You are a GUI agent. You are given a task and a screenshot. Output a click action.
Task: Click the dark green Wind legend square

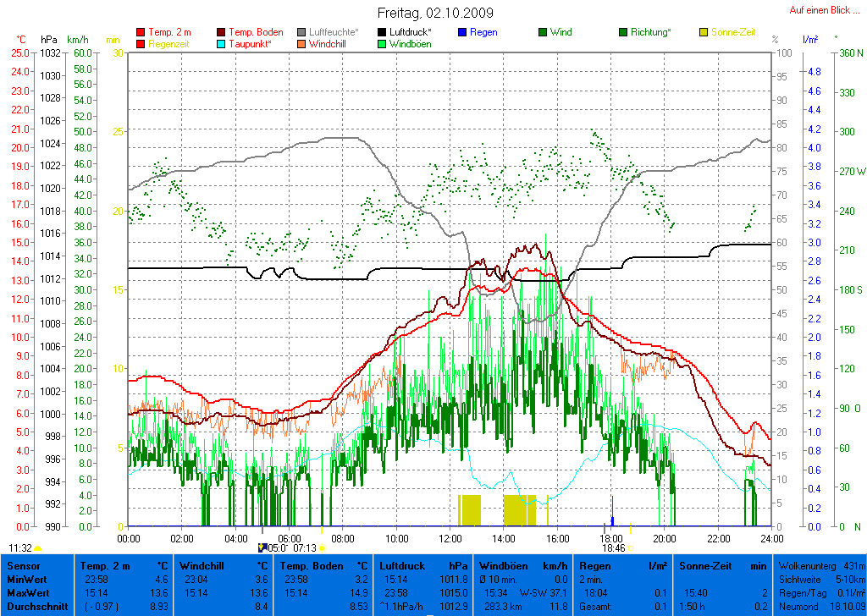[543, 32]
